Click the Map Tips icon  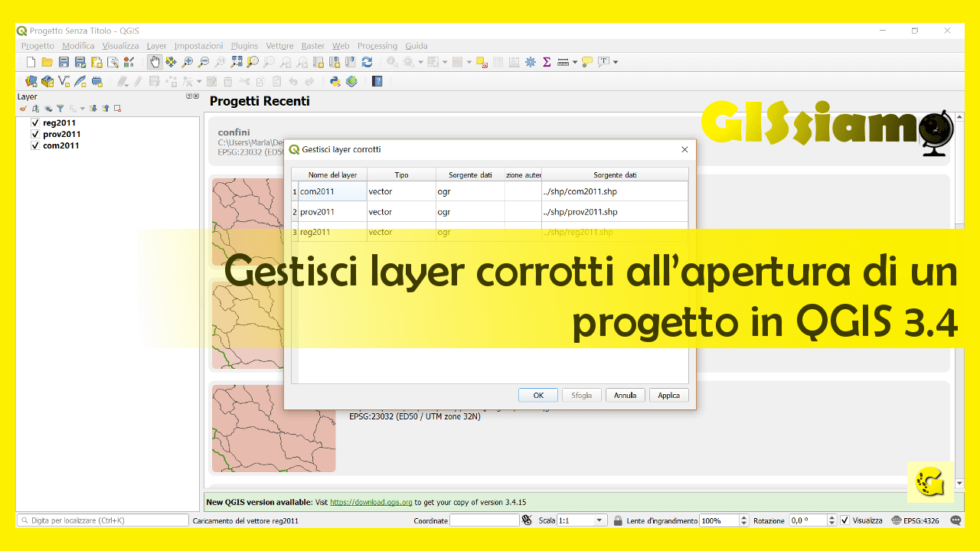587,62
